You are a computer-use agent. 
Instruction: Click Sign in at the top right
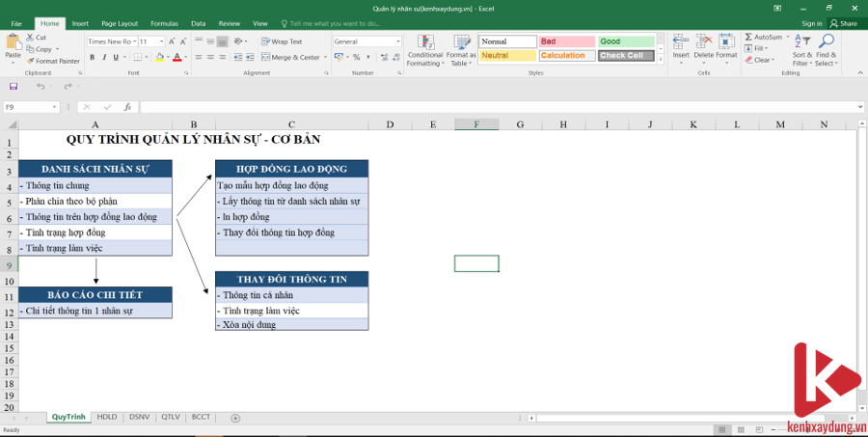coord(811,23)
